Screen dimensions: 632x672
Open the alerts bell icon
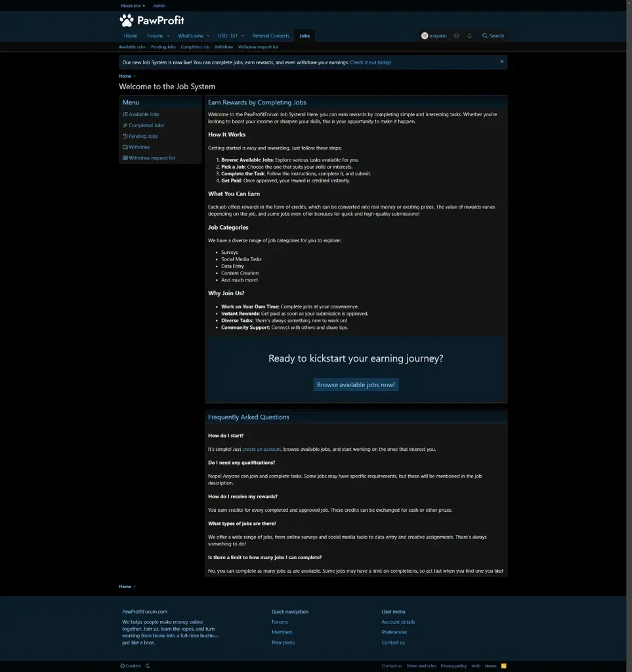point(470,36)
